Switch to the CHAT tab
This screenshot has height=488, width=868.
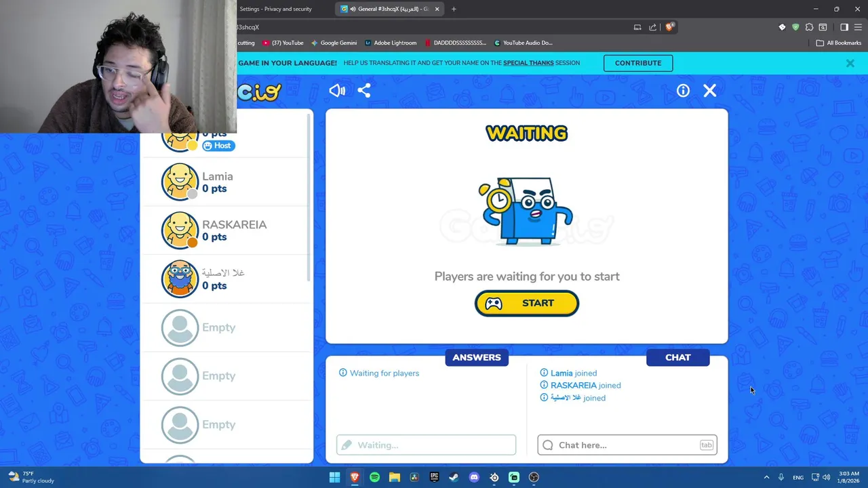coord(678,357)
